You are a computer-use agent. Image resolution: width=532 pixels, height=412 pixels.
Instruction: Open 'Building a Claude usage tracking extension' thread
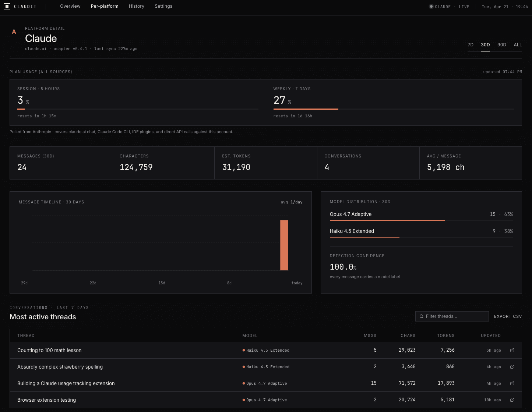coord(66,383)
